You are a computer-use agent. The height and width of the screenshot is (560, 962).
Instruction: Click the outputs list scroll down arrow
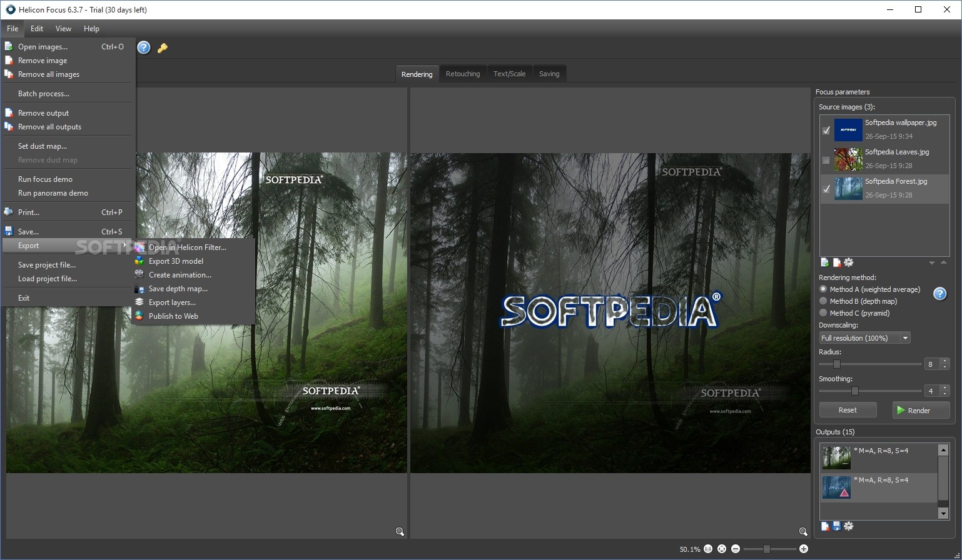pyautogui.click(x=943, y=513)
